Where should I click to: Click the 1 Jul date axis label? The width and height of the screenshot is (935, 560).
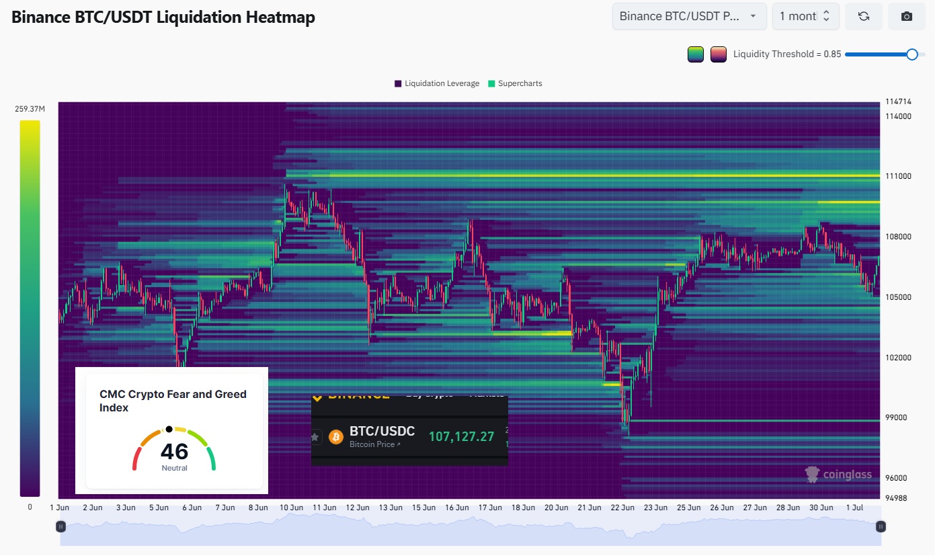[856, 508]
